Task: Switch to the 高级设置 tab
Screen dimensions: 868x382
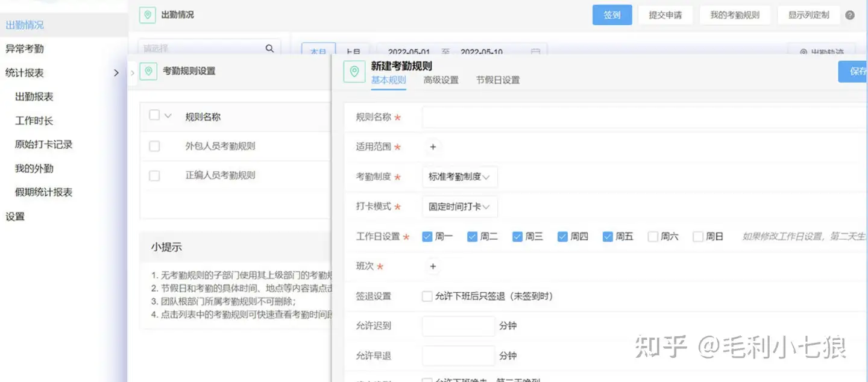Action: pyautogui.click(x=441, y=80)
